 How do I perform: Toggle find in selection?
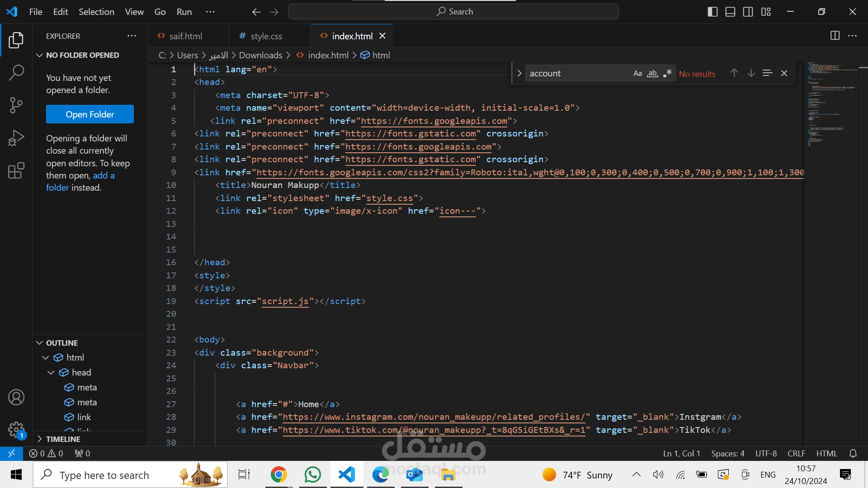767,73
